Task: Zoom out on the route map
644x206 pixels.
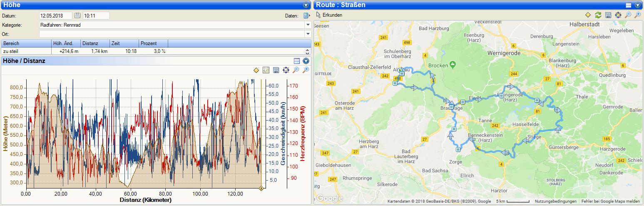Action: (628, 15)
